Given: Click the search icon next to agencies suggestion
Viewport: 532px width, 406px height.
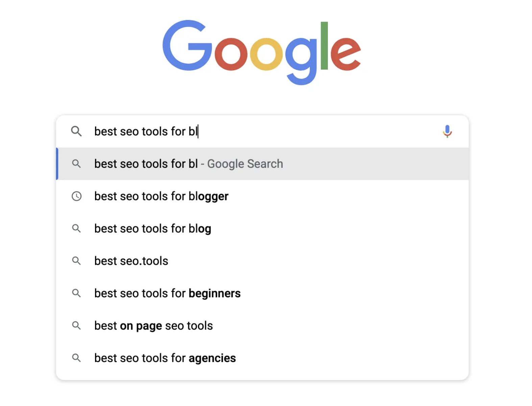Looking at the screenshot, I should pos(77,358).
